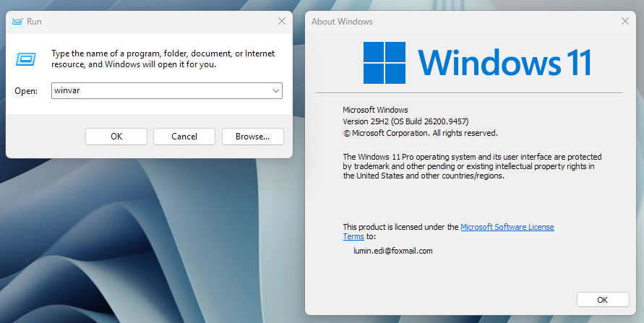Click the Run title bar icon
The width and height of the screenshot is (644, 323).
[x=17, y=22]
